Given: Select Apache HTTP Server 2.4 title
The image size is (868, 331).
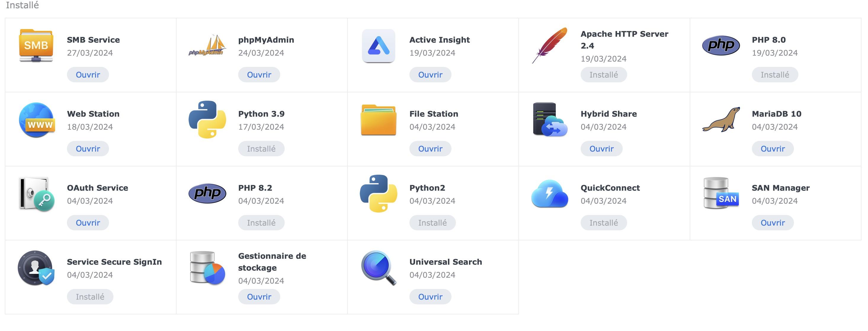Looking at the screenshot, I should click(x=624, y=40).
